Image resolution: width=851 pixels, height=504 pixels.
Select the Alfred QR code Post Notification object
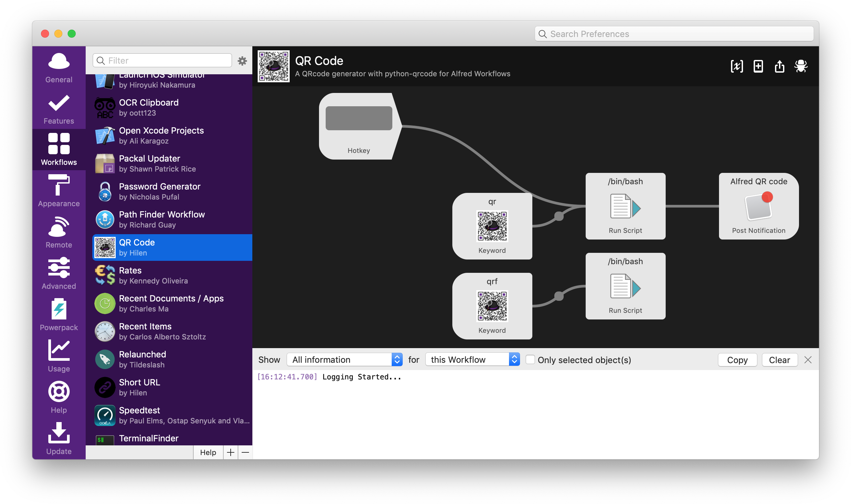pos(759,206)
